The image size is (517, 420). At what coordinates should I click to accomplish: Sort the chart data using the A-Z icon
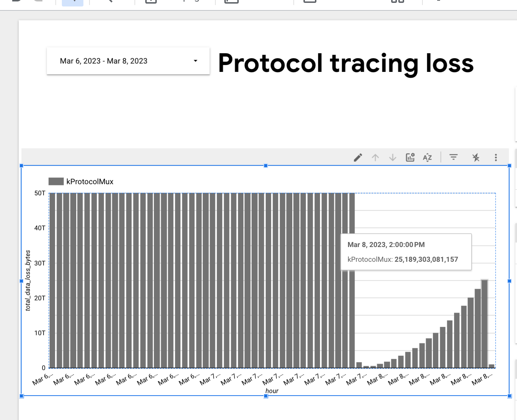(x=427, y=157)
